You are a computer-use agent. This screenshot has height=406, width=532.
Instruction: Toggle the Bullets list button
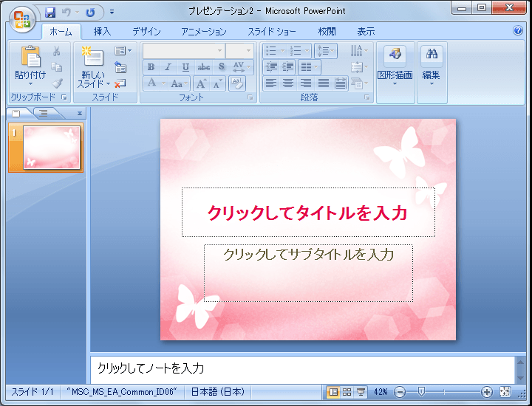[271, 51]
